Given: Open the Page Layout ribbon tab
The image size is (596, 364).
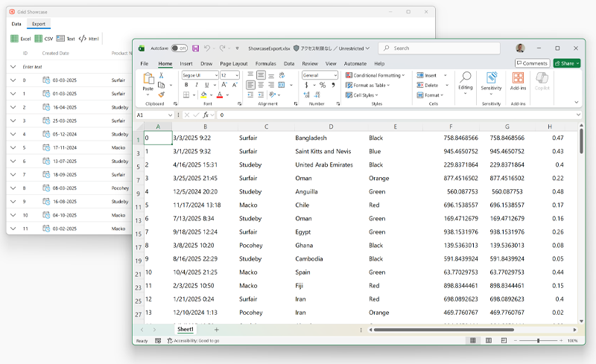Looking at the screenshot, I should (x=233, y=63).
